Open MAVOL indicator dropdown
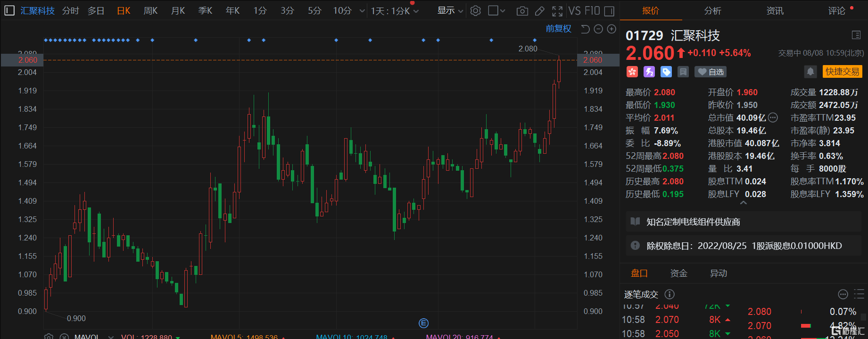 coord(111,337)
